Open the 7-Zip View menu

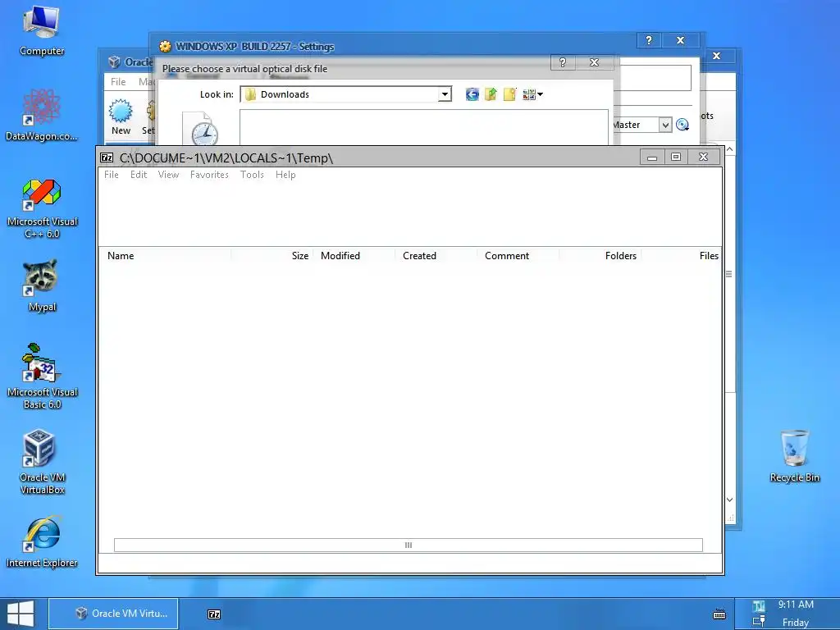click(x=168, y=175)
